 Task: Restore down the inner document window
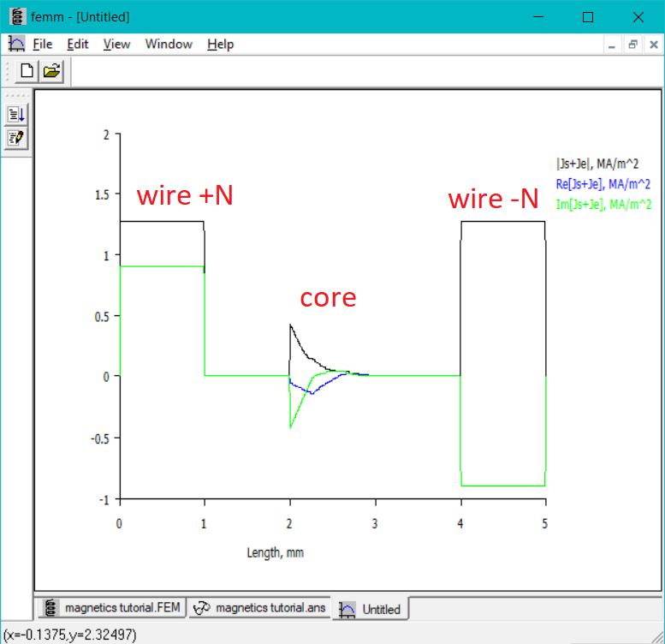[632, 45]
